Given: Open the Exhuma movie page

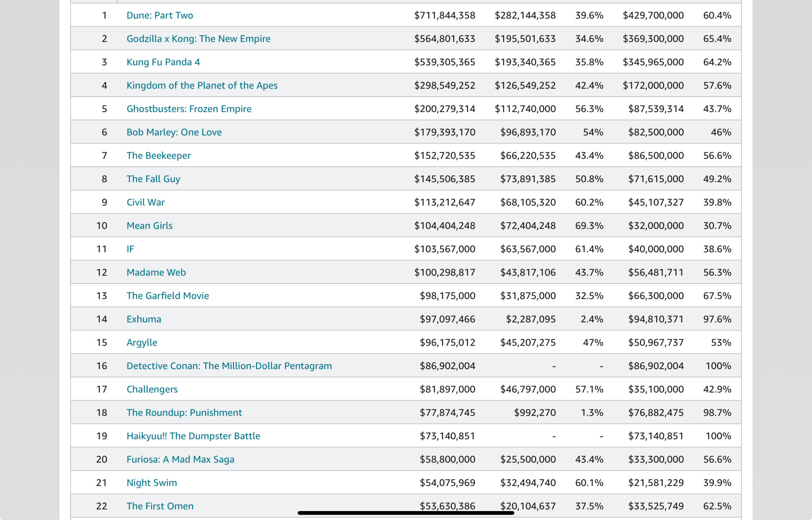Looking at the screenshot, I should 144,319.
